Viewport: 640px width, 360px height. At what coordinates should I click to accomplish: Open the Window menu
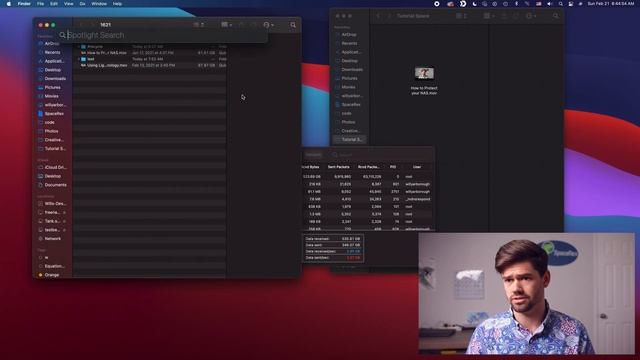pos(99,4)
